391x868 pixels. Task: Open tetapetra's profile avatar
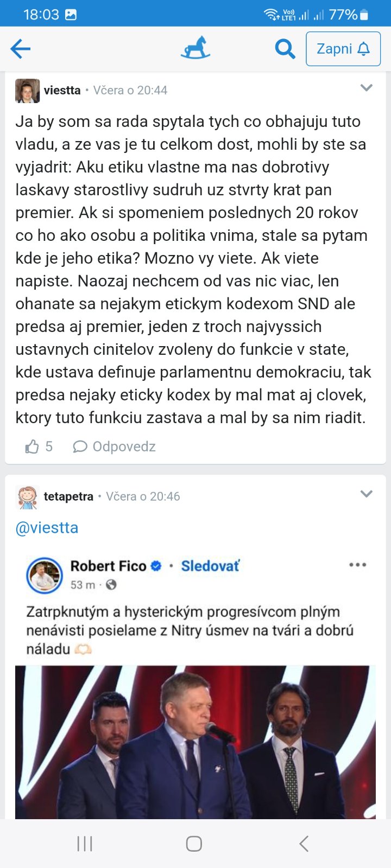coord(27,497)
